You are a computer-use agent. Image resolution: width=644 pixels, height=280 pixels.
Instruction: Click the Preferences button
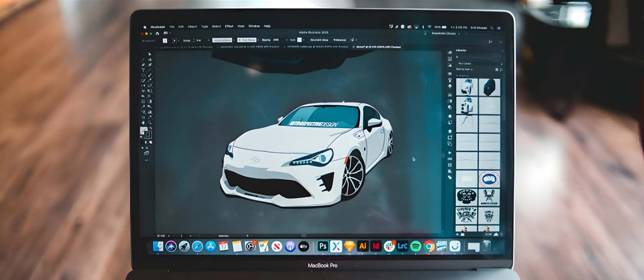coord(339,40)
